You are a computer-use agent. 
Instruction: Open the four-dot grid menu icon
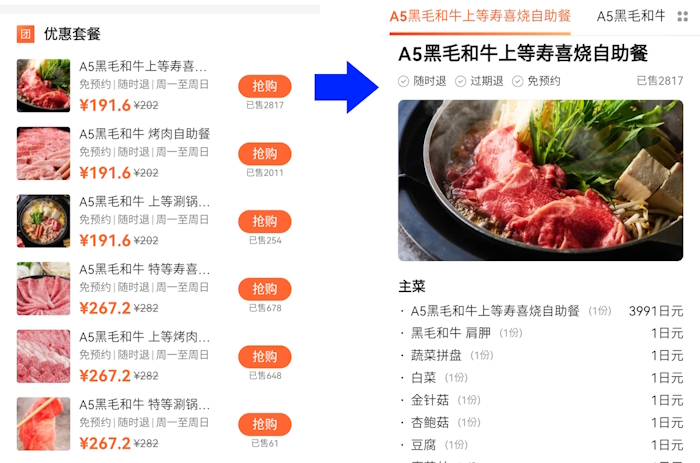[x=683, y=17]
